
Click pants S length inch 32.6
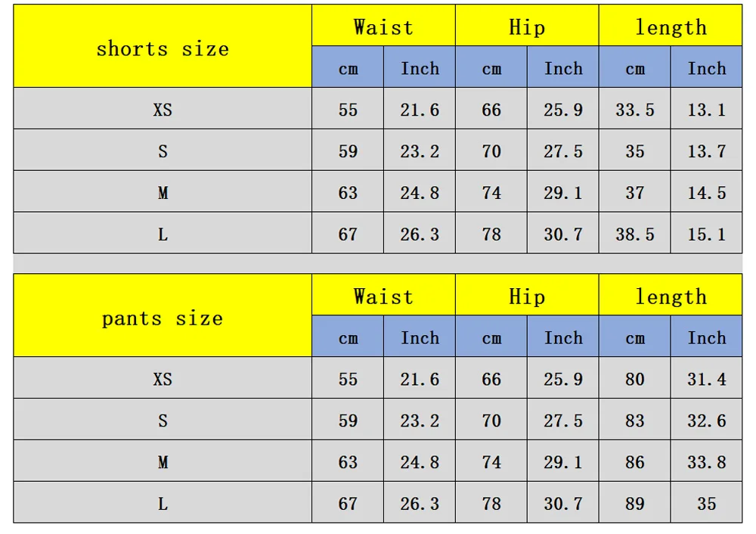(x=706, y=419)
